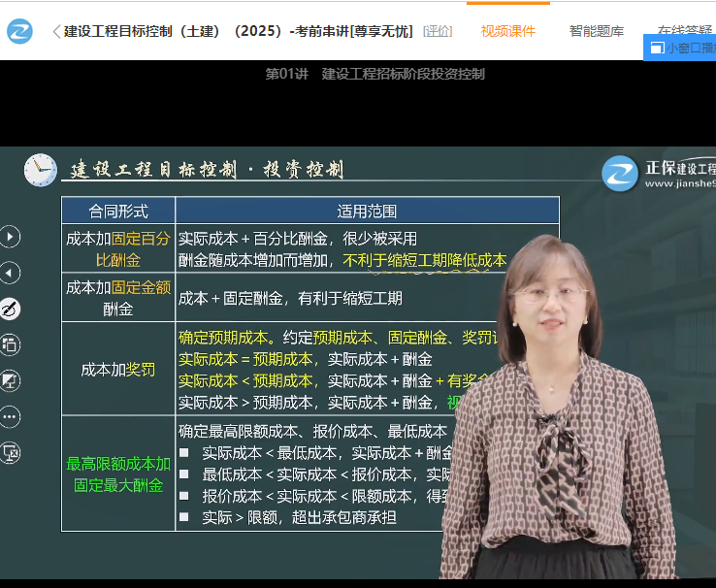
Task: Open the 智能题库 tab
Action: coord(597,31)
